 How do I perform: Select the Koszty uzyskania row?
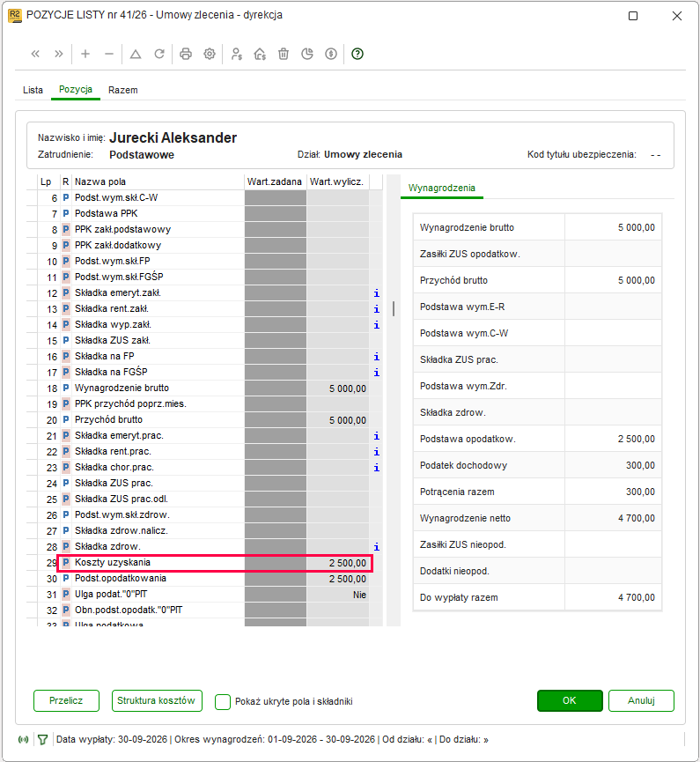click(205, 563)
